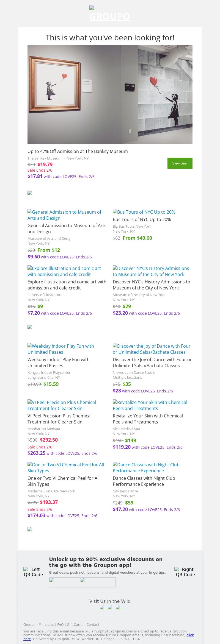Open the VI Peel Precision Plus image link
Viewport: 220px width, 644px height.
62,405
